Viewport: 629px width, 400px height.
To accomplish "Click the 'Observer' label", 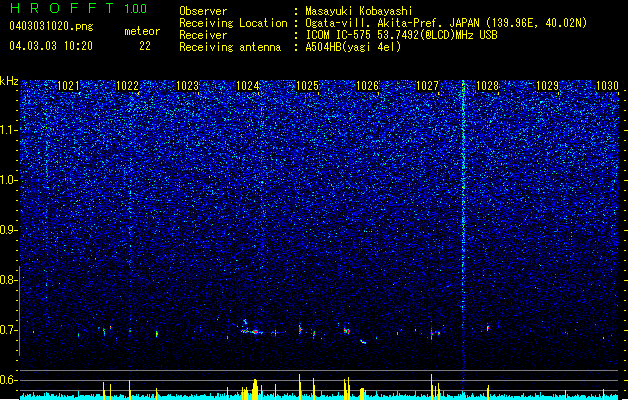I will [x=203, y=11].
